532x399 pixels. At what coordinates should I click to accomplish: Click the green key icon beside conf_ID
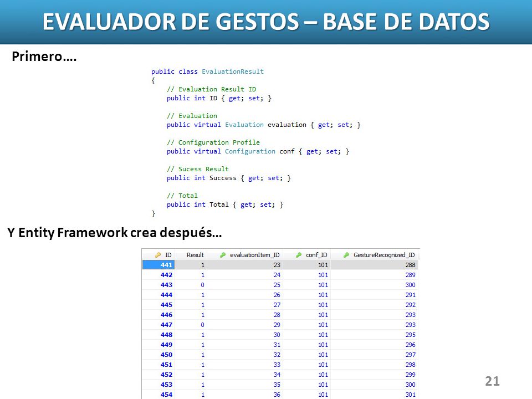pos(299,255)
